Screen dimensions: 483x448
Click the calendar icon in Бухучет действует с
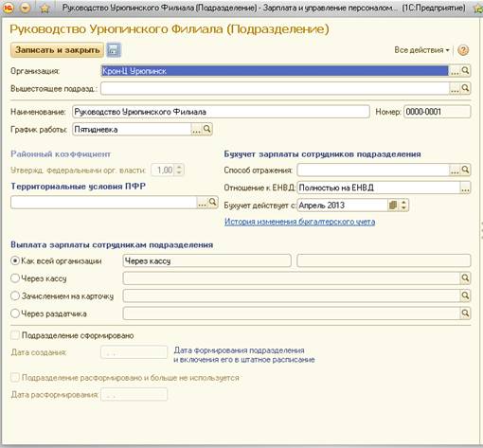tap(393, 206)
